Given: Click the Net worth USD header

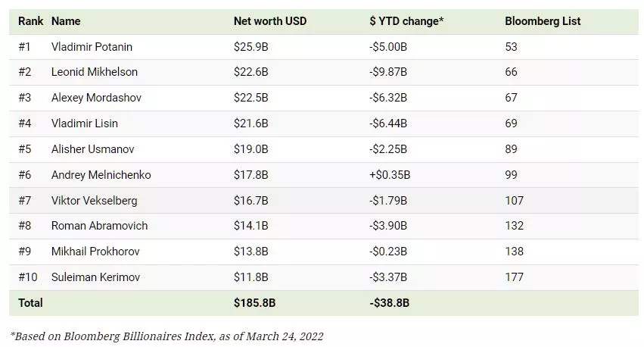Looking at the screenshot, I should tap(270, 21).
